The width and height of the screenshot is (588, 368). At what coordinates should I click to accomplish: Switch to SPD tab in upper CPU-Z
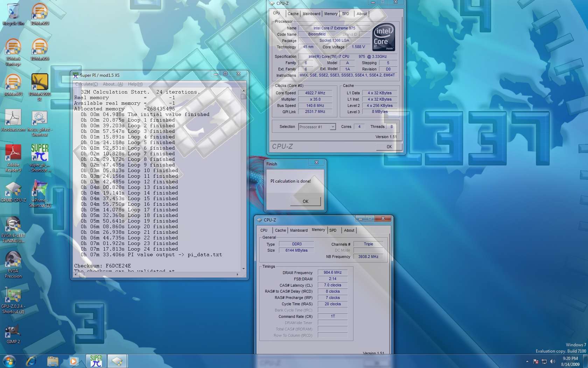345,14
